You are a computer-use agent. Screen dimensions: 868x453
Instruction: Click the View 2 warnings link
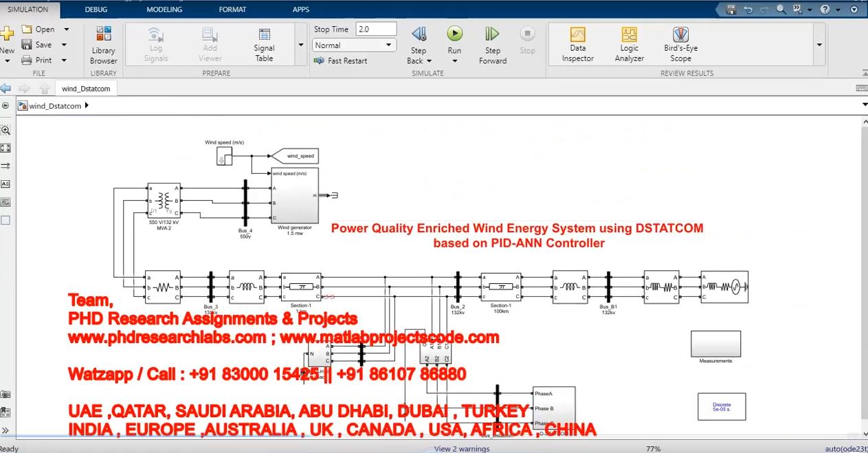click(x=462, y=449)
